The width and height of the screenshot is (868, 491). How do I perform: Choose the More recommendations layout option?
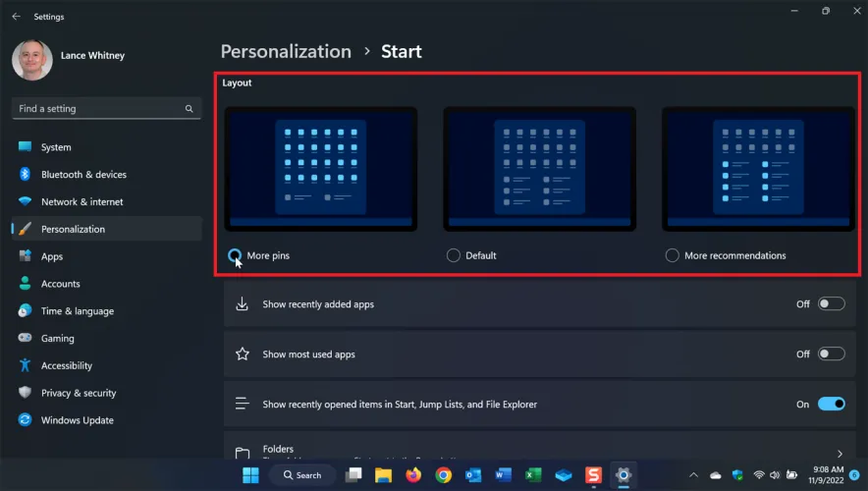coord(672,255)
